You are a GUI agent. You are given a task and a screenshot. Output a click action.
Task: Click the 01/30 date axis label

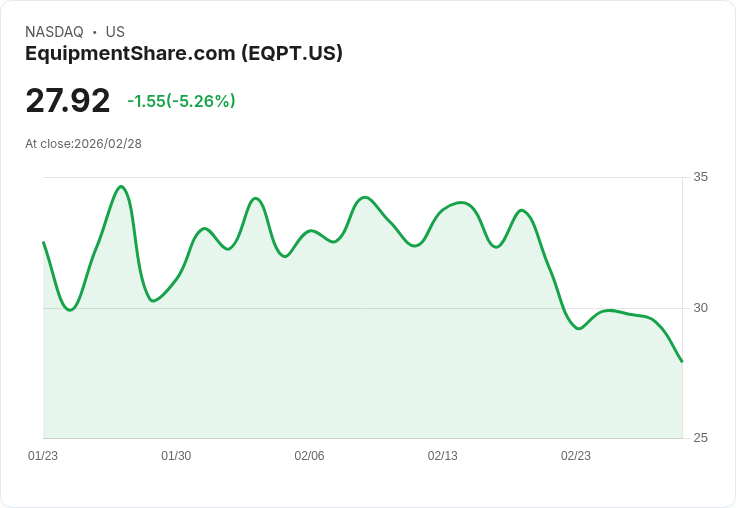click(176, 456)
